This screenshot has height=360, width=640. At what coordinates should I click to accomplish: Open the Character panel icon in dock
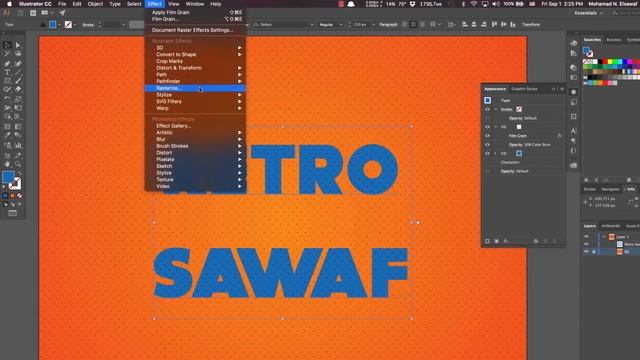point(573,131)
